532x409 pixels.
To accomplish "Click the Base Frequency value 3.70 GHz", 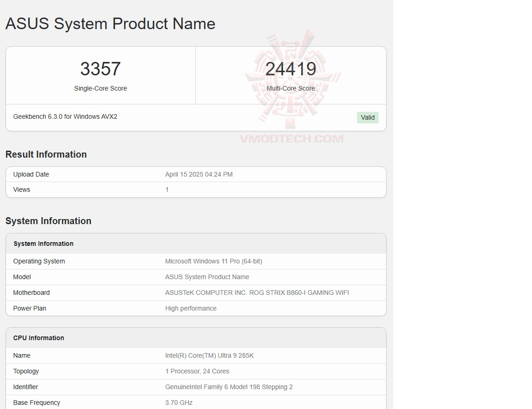I will click(x=179, y=403).
